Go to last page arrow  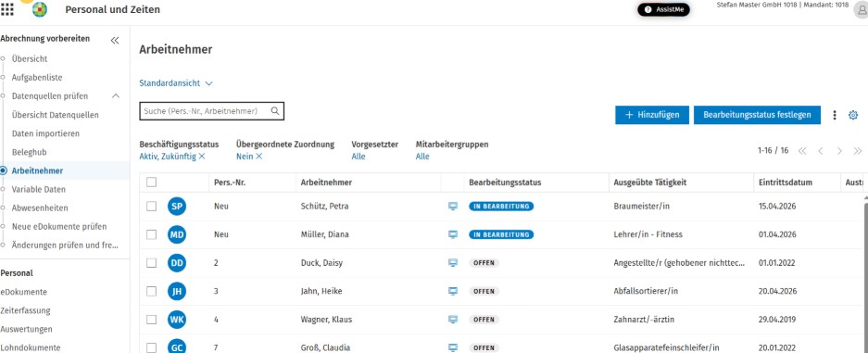tap(858, 151)
